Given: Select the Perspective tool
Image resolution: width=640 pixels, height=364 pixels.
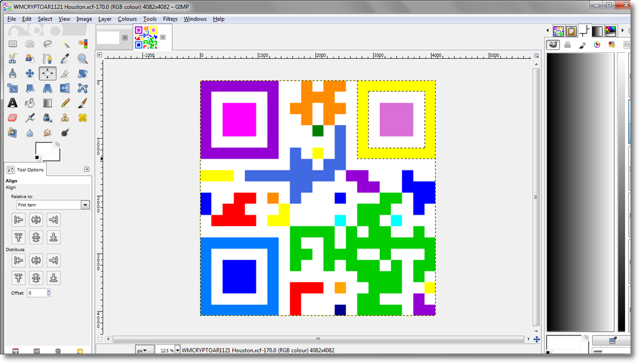Looking at the screenshot, I should [x=47, y=88].
